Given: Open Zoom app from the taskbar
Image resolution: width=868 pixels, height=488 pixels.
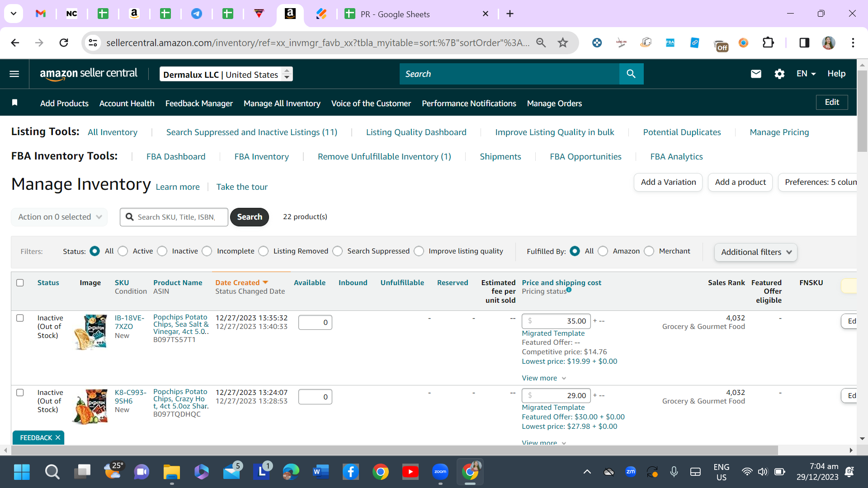Looking at the screenshot, I should tap(440, 472).
